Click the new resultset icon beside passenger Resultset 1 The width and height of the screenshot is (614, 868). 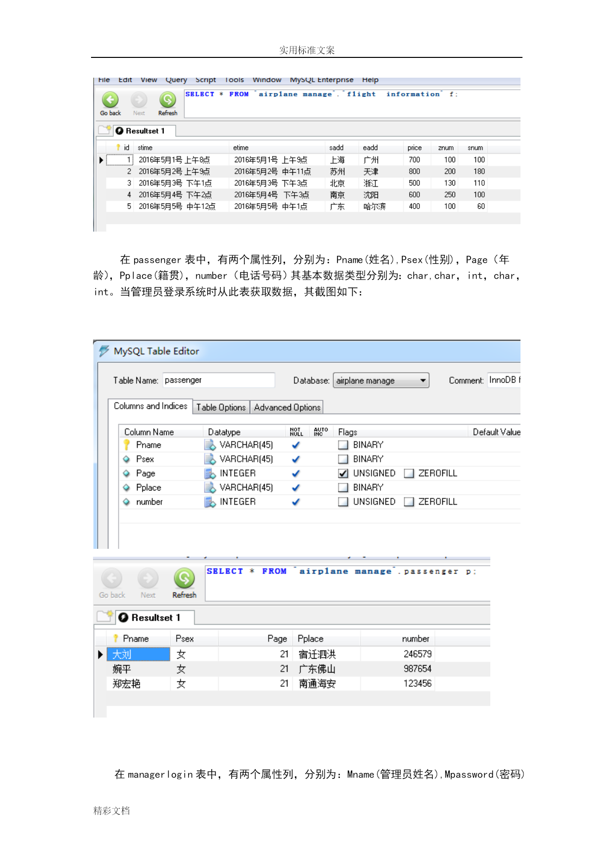(x=105, y=616)
